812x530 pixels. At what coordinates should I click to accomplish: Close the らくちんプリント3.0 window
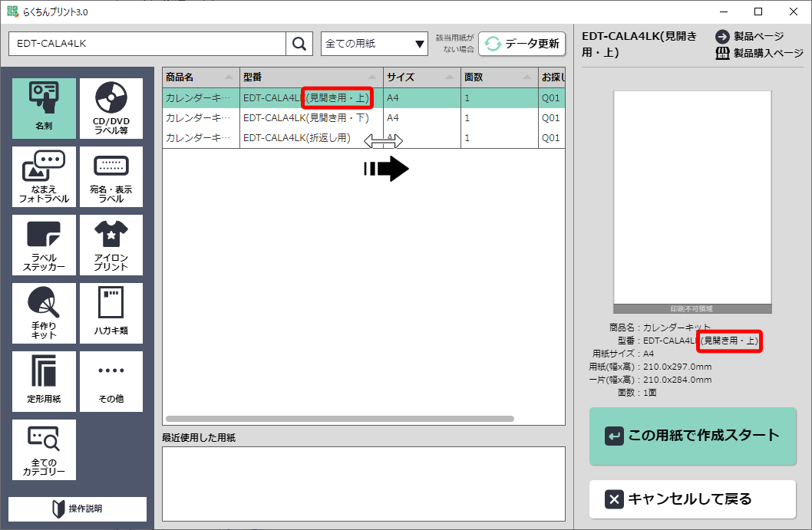794,12
